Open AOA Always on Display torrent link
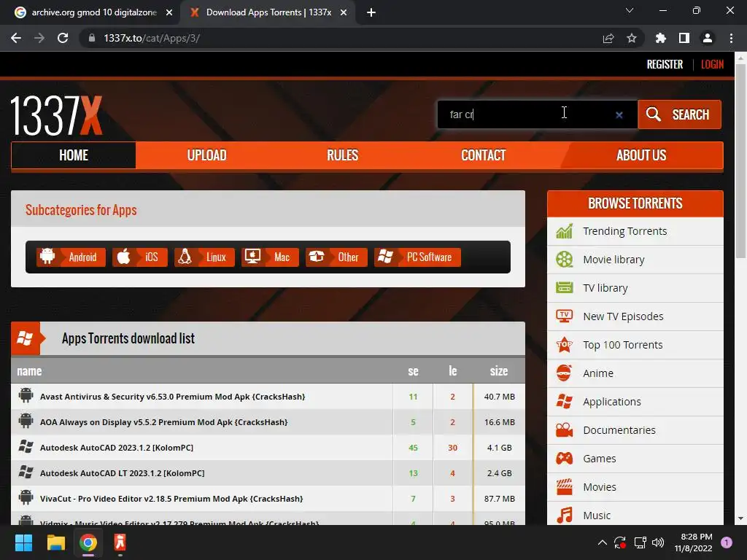 coord(164,422)
